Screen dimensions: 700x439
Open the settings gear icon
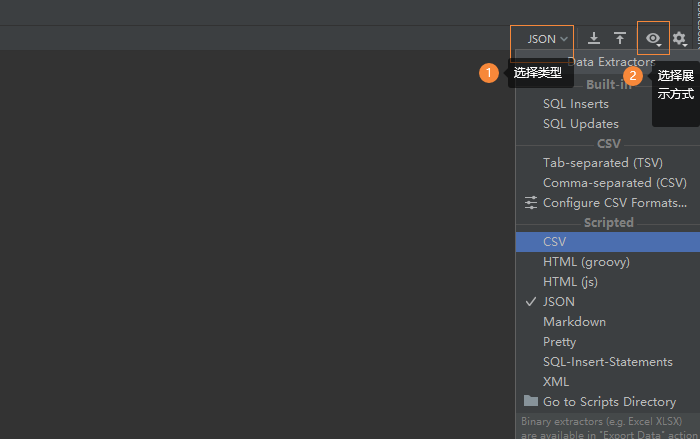[x=680, y=39]
